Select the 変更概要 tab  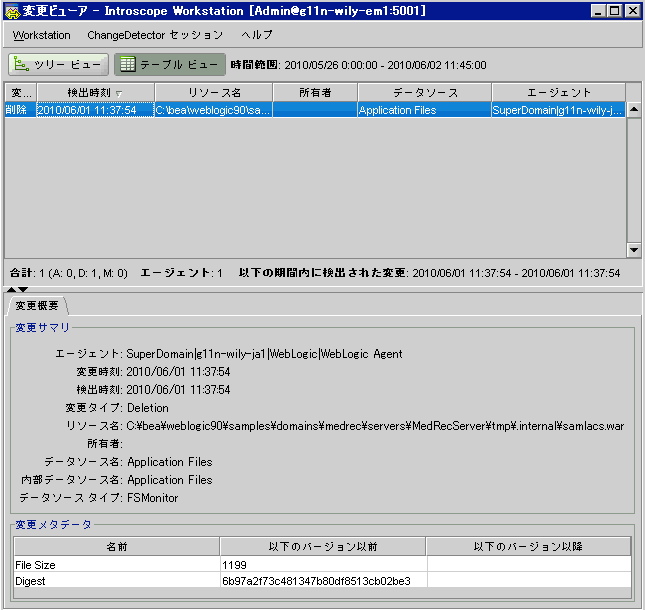tap(37, 306)
